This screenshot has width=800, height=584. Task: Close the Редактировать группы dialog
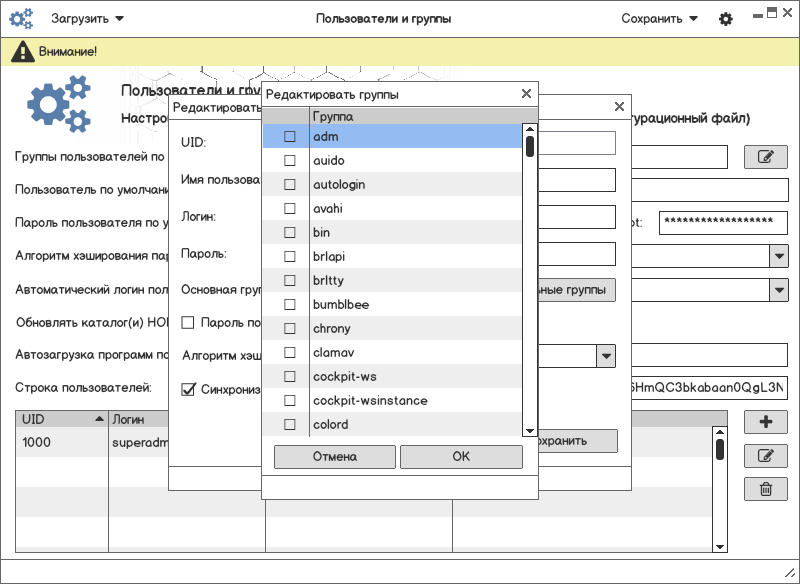(526, 94)
